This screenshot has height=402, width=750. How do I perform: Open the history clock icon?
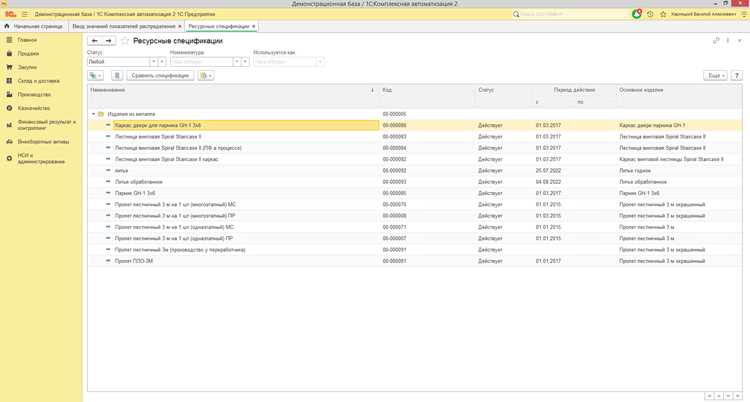pos(650,14)
